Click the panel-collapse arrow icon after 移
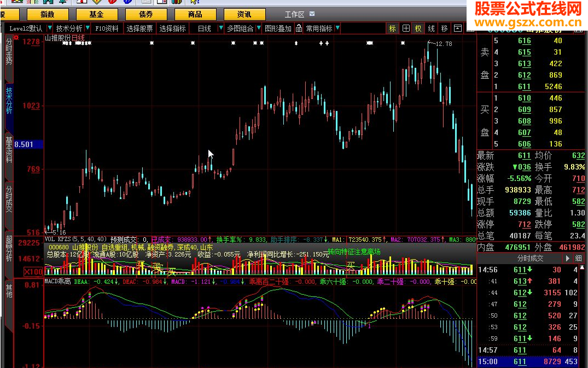This screenshot has height=368, width=588. click(x=457, y=28)
